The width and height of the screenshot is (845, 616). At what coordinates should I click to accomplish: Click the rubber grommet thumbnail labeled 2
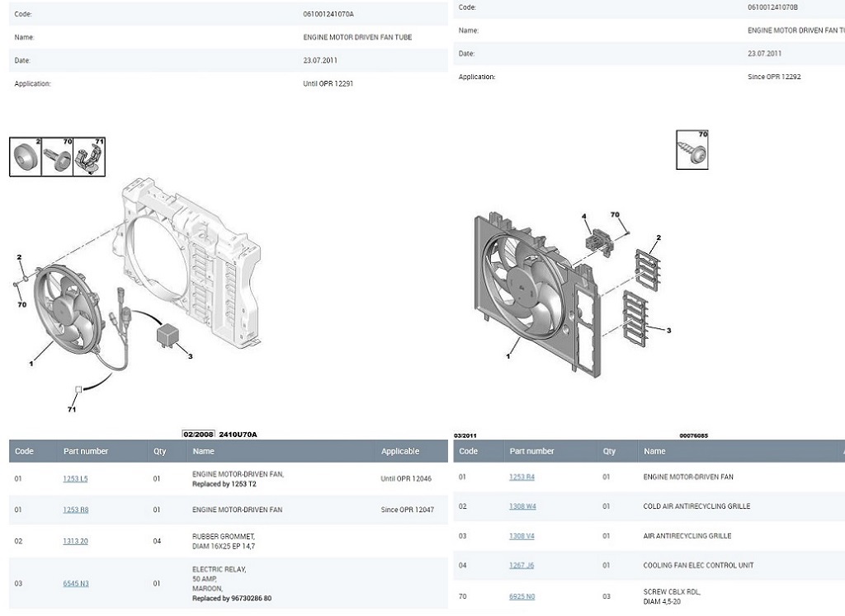26,157
